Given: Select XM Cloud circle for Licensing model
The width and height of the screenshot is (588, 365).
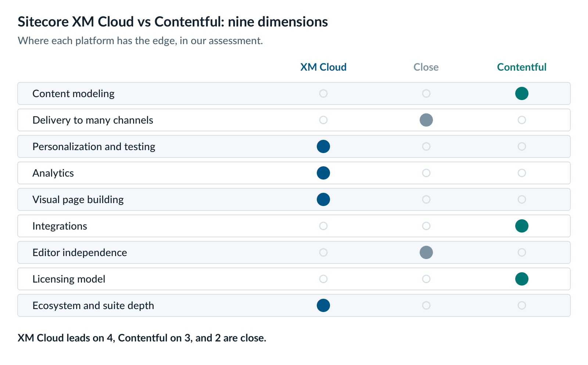Looking at the screenshot, I should point(323,279).
